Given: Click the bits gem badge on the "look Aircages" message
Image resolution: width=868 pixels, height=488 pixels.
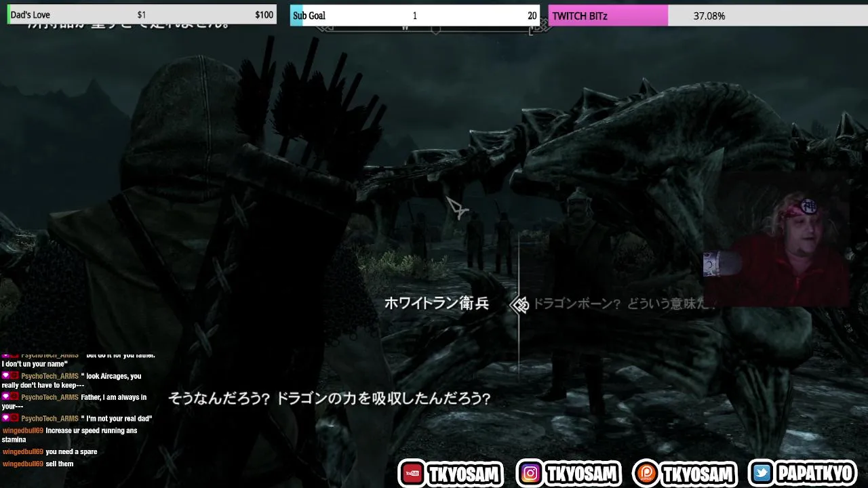Looking at the screenshot, I should click(x=5, y=375).
